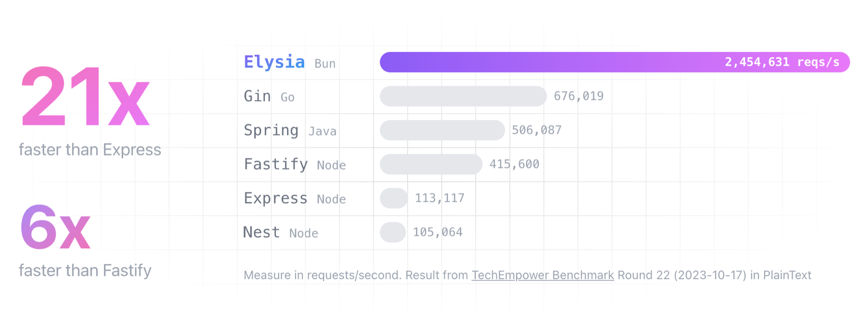868x314 pixels.
Task: Select the Java runtime label
Action: click(x=322, y=131)
